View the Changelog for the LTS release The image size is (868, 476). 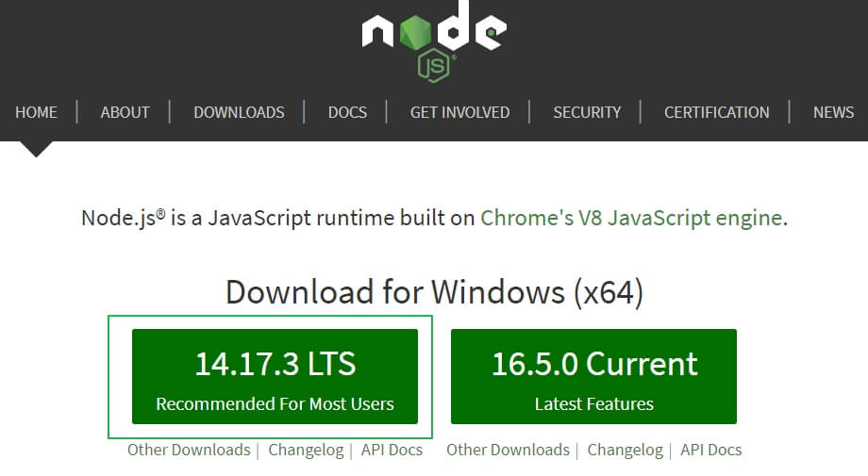tap(306, 450)
